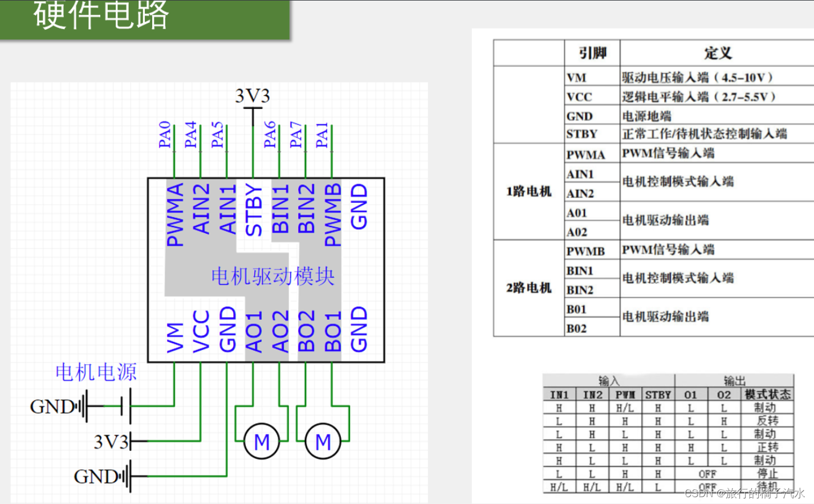Click the 硬件电路 slide title
Screen dimensions: 814x504
(101, 14)
